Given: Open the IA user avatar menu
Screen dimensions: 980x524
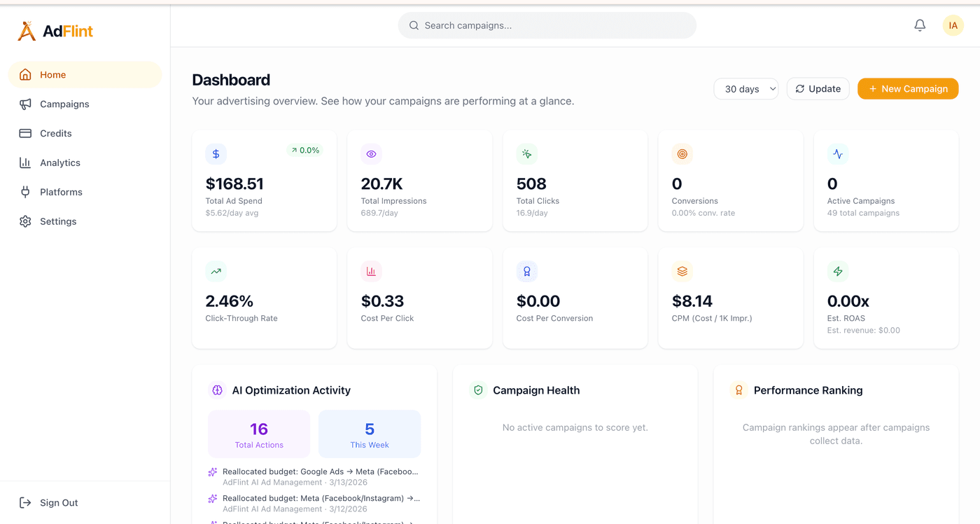Looking at the screenshot, I should pyautogui.click(x=953, y=25).
